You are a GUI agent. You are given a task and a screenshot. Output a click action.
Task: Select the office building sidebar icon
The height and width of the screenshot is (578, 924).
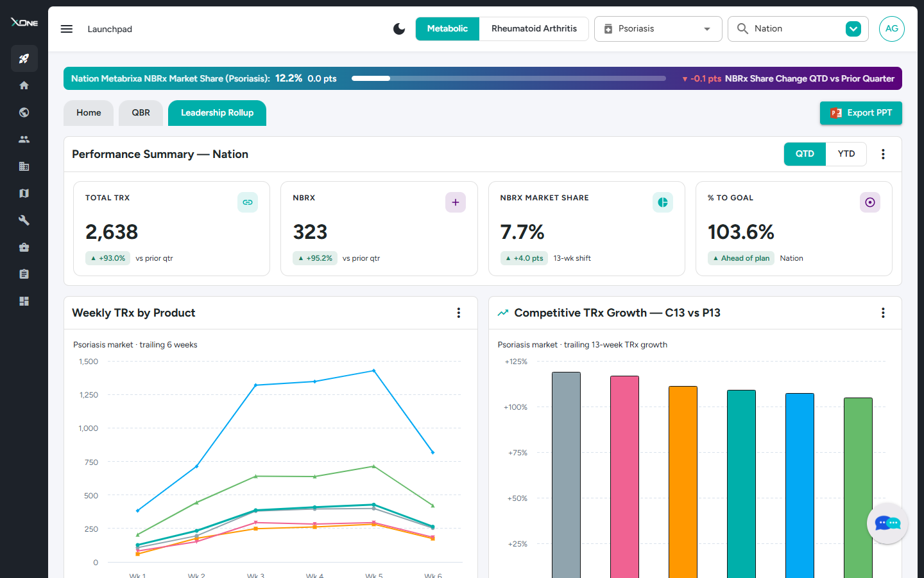point(24,166)
